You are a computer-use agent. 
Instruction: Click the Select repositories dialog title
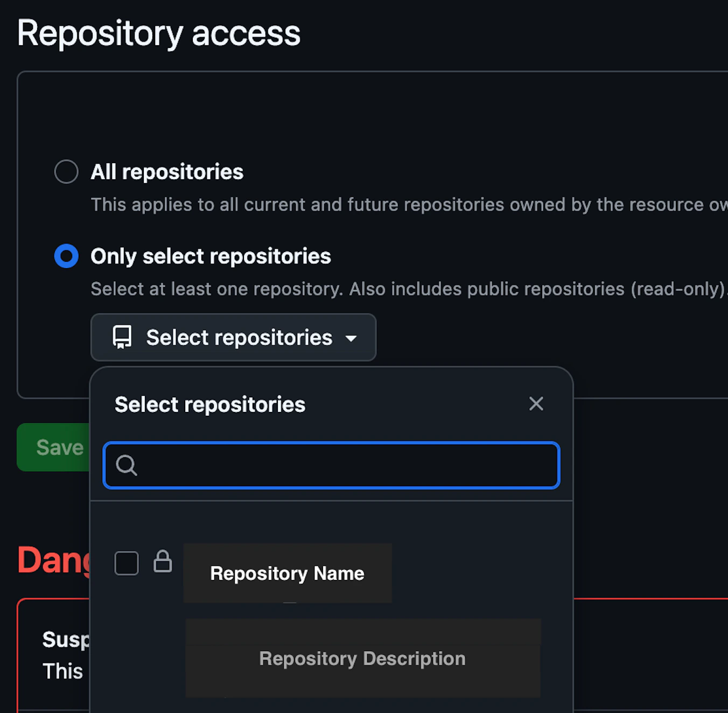209,404
